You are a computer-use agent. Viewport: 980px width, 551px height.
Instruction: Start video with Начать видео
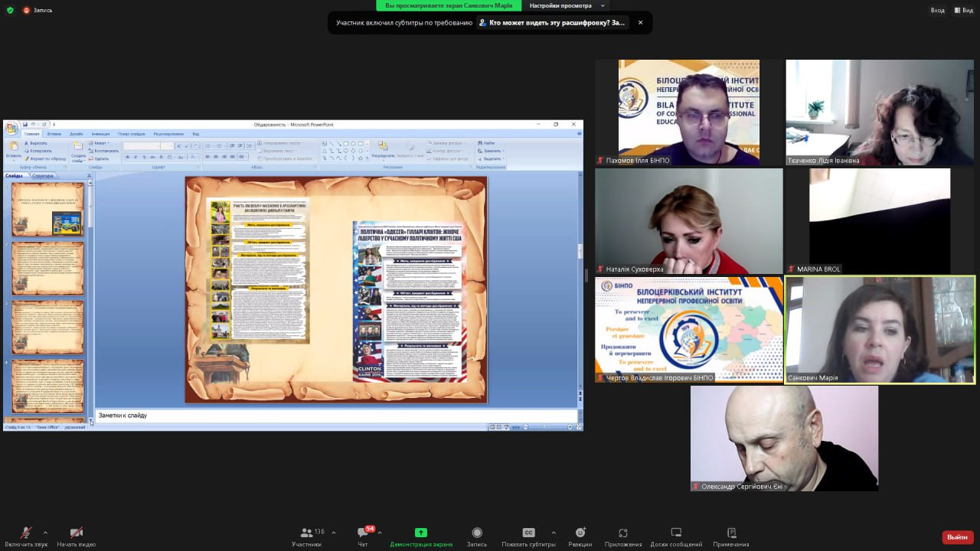pos(76,536)
